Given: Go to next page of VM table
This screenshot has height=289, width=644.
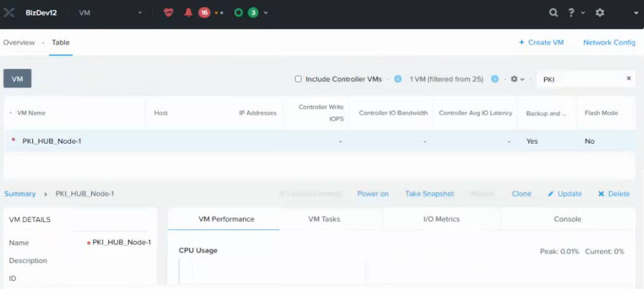Looking at the screenshot, I should (494, 79).
